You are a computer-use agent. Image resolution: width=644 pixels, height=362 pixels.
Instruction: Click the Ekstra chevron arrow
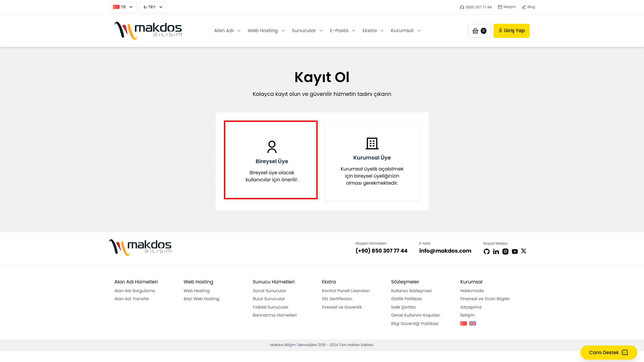(382, 31)
